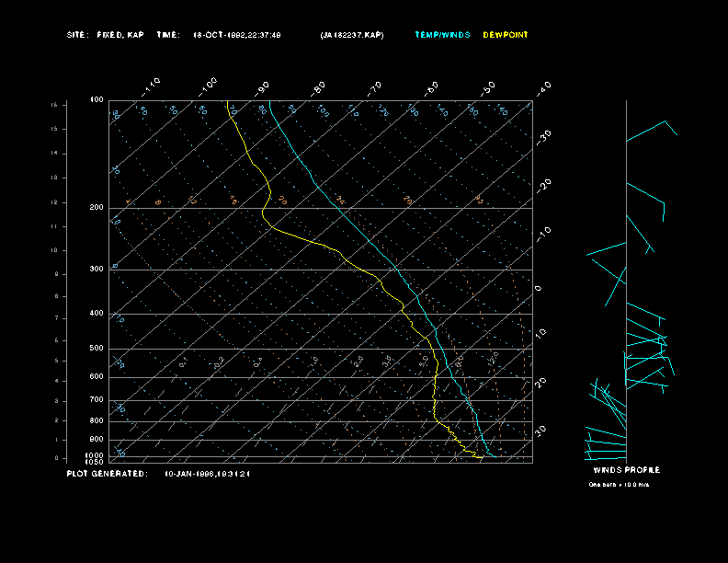Click the 700 pressure level label
728x563 pixels.
click(96, 400)
